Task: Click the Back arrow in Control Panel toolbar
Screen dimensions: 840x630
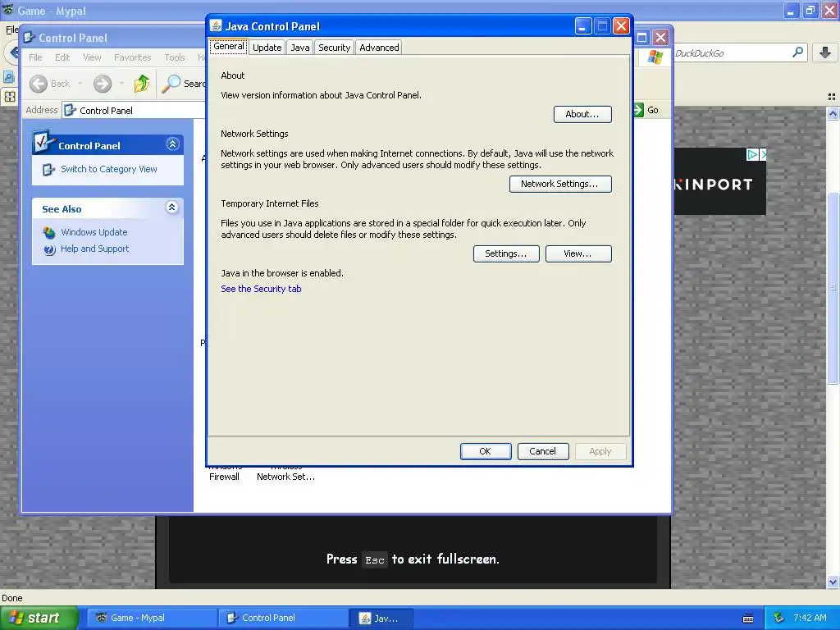Action: [x=39, y=84]
